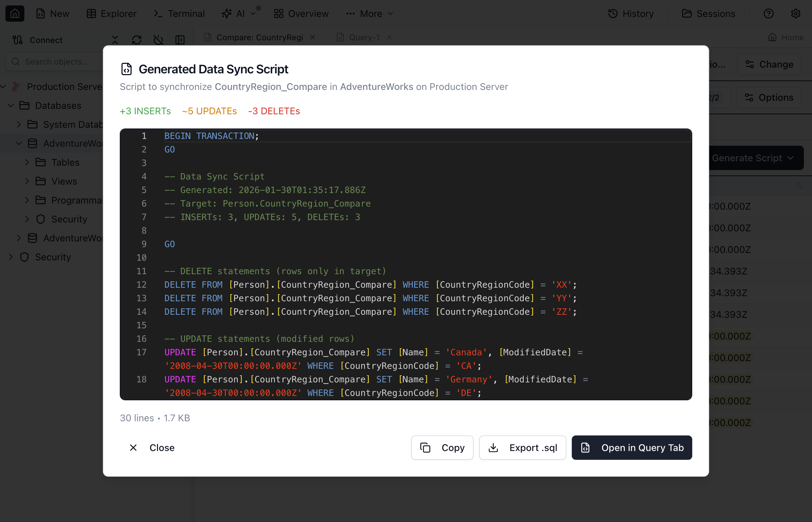Image resolution: width=812 pixels, height=522 pixels.
Task: Export the script as .sql file
Action: click(522, 447)
